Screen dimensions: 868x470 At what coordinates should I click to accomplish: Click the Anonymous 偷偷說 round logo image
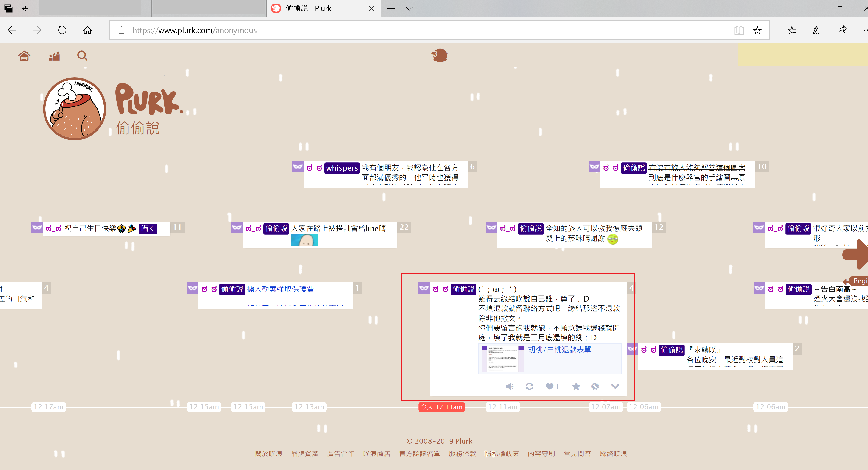pos(75,109)
